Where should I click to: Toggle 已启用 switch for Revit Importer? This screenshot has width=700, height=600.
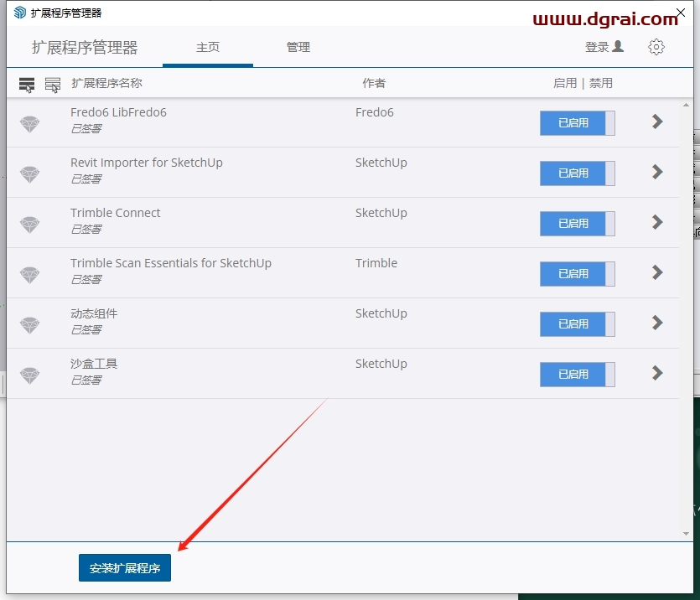[578, 173]
